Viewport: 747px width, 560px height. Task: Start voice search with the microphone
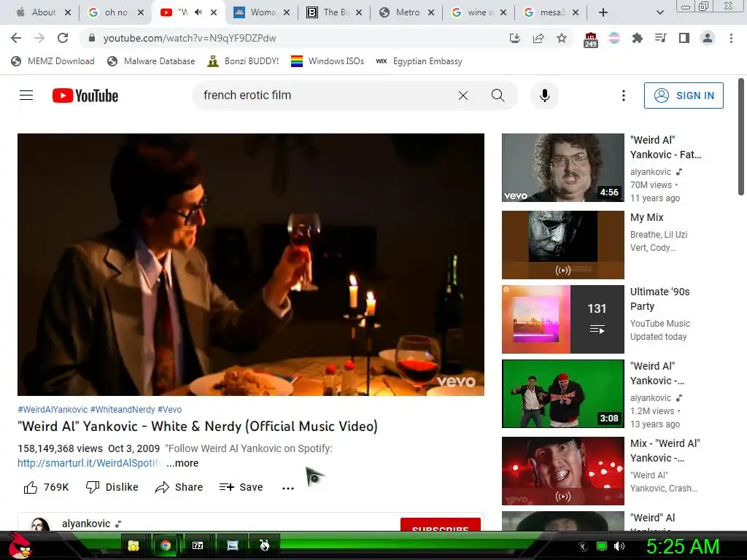544,96
